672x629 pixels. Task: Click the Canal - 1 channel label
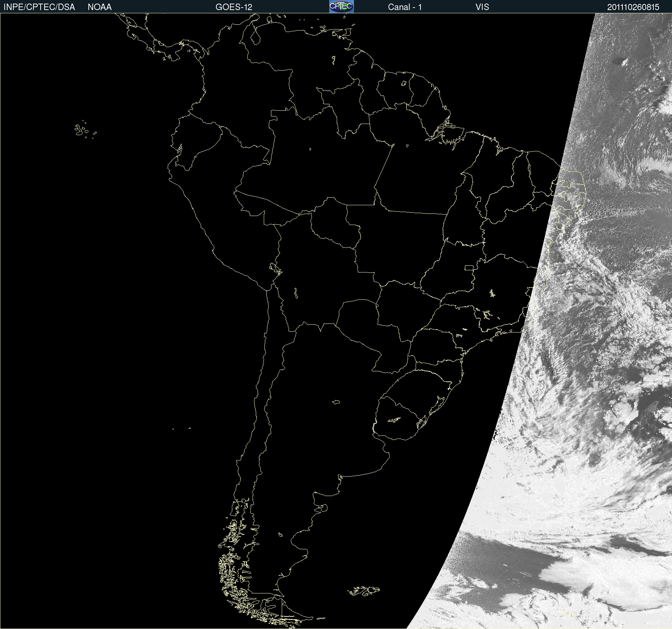click(x=405, y=7)
